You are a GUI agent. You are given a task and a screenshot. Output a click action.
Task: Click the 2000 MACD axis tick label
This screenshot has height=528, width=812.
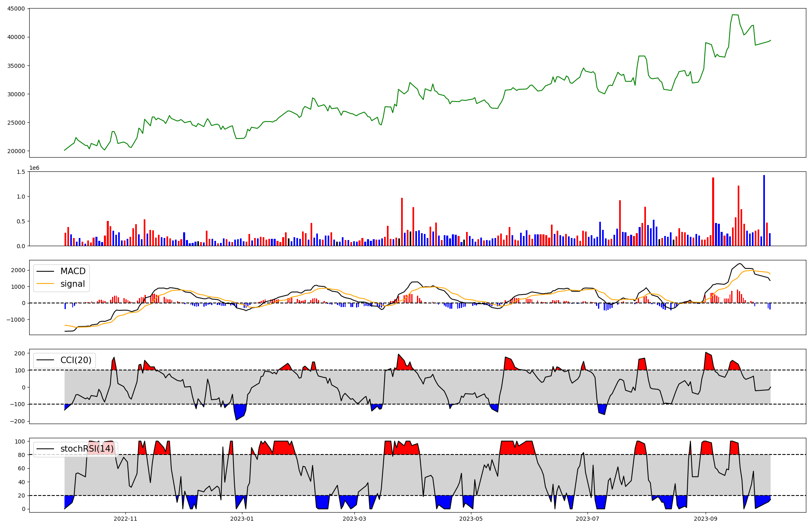[x=18, y=270]
